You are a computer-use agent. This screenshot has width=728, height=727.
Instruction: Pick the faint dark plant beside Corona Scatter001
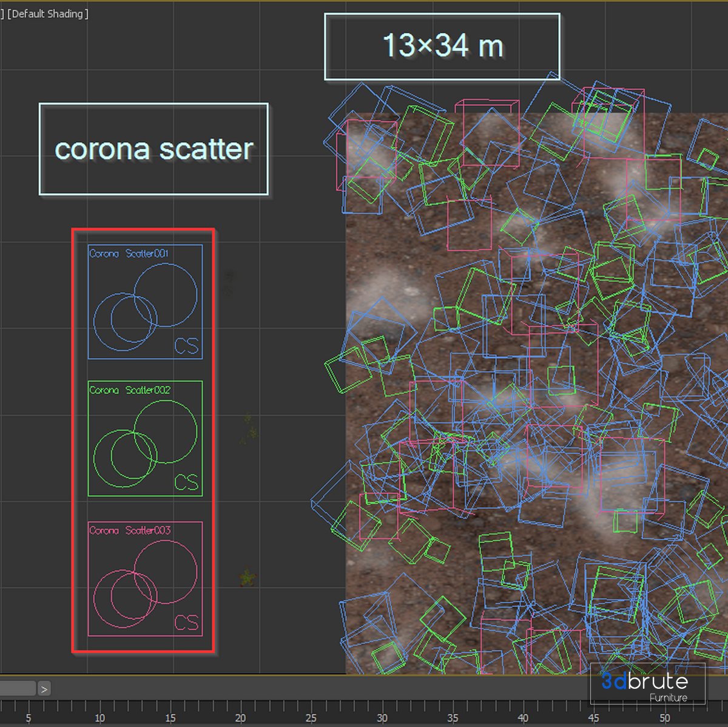229,284
